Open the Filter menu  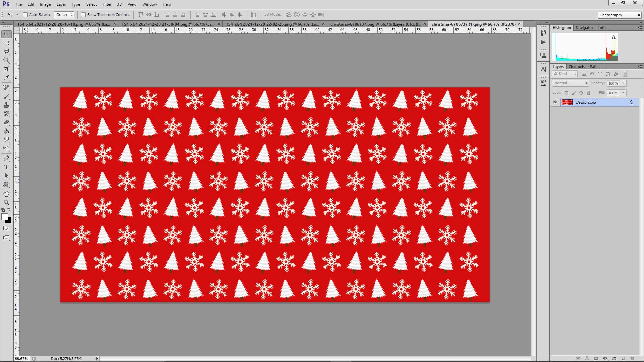point(107,4)
